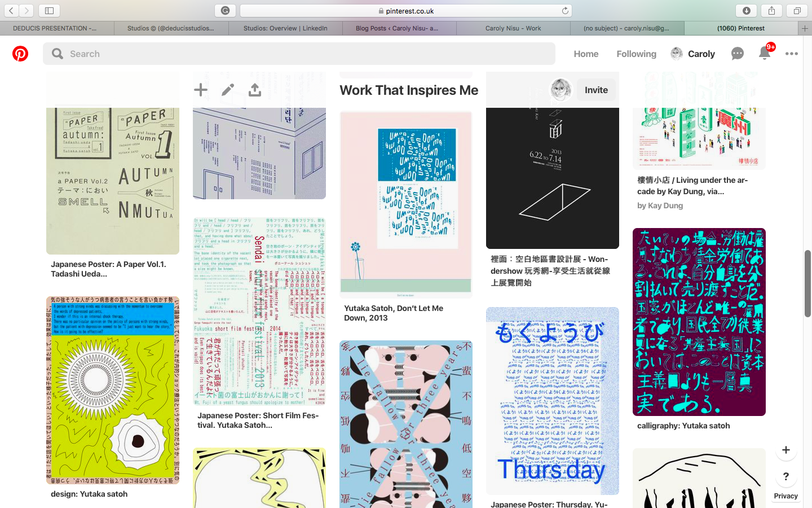Click the question mark help button
This screenshot has width=812, height=508.
(x=786, y=476)
